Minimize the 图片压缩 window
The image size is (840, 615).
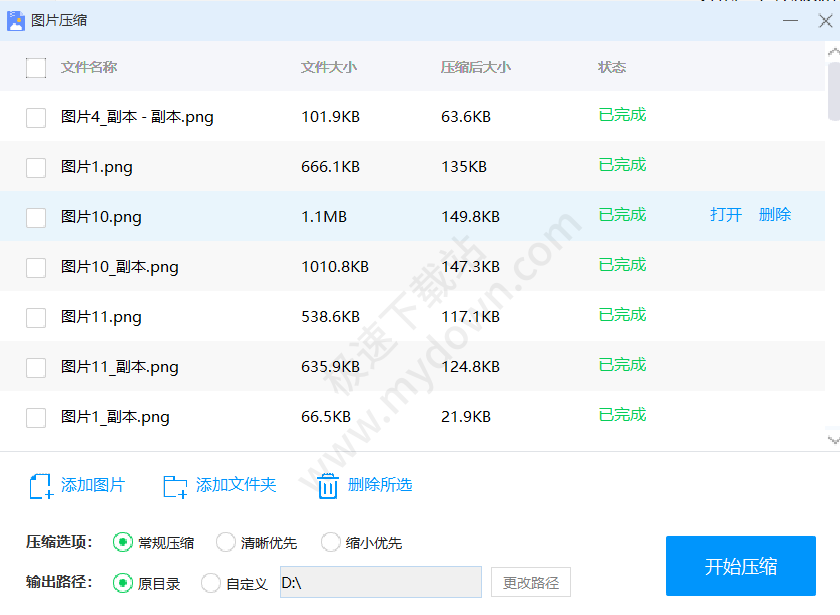pos(791,21)
